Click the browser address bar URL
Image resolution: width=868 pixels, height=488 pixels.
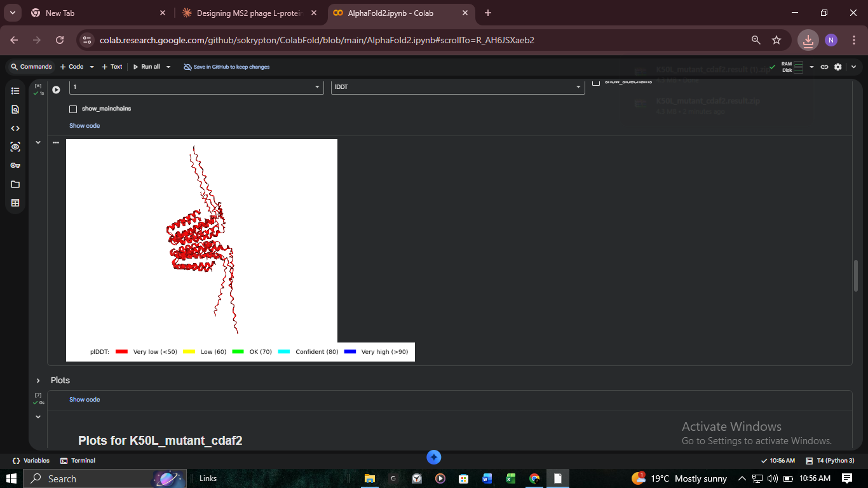tap(317, 40)
